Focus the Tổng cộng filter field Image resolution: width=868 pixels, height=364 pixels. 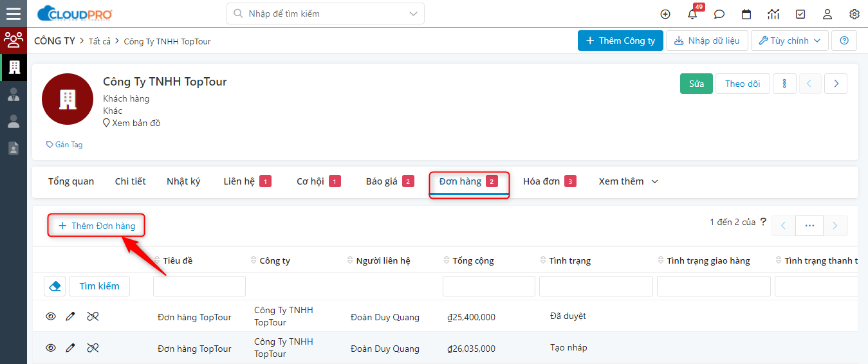pyautogui.click(x=489, y=286)
